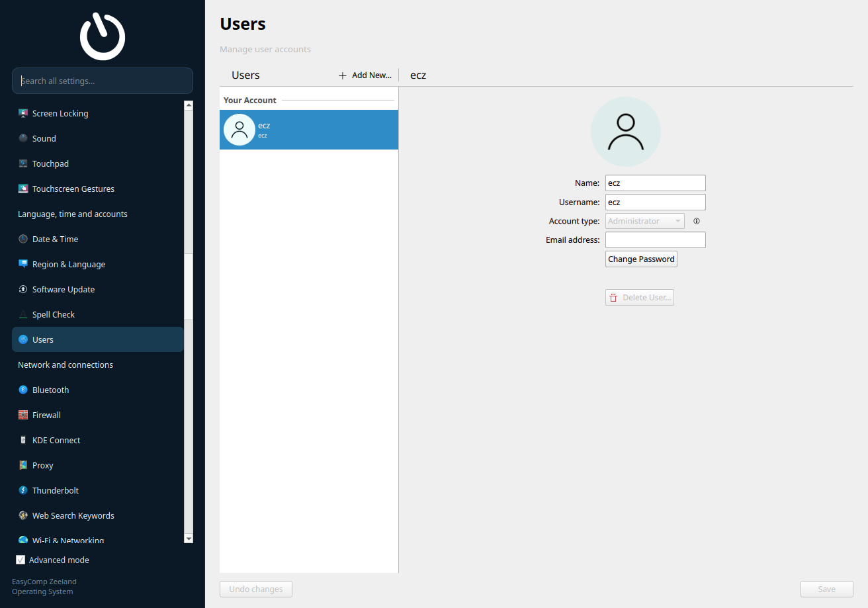Click the Software Update icon
The width and height of the screenshot is (868, 608).
point(23,289)
